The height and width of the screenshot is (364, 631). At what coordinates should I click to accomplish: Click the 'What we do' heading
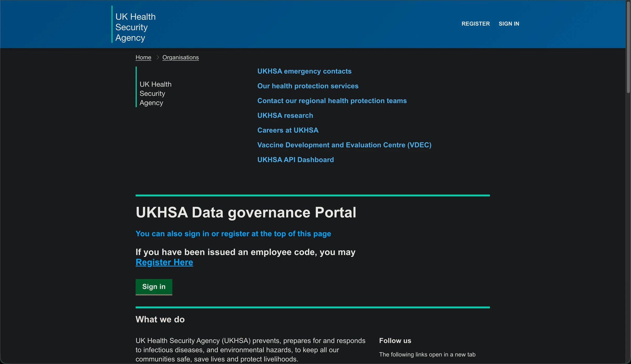pyautogui.click(x=160, y=319)
